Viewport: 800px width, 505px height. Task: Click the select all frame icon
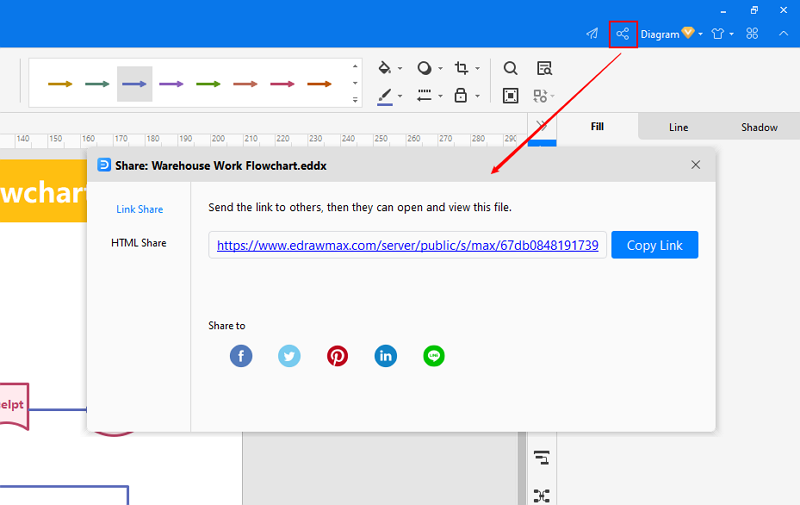(510, 96)
